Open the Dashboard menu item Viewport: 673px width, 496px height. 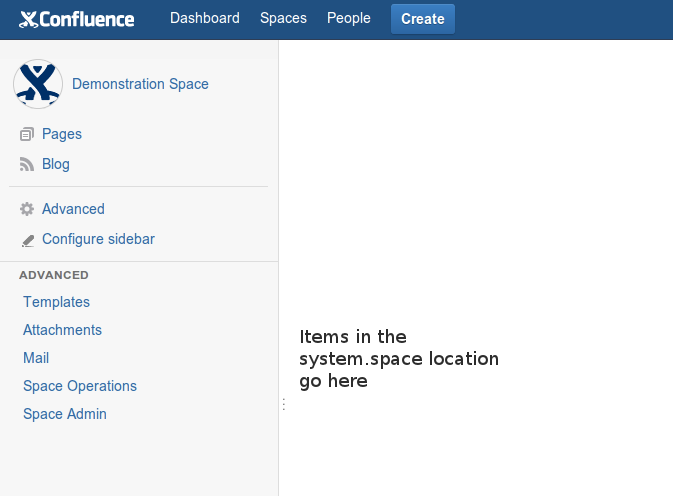coord(205,18)
